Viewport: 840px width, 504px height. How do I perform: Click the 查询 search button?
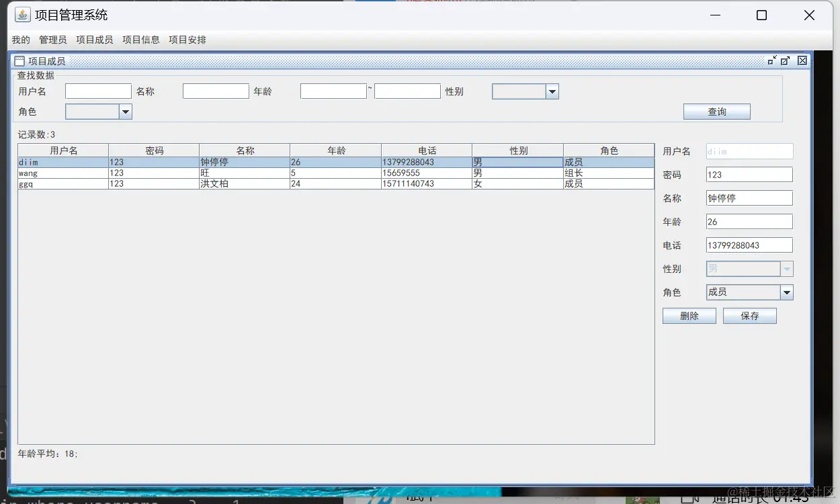(x=717, y=112)
